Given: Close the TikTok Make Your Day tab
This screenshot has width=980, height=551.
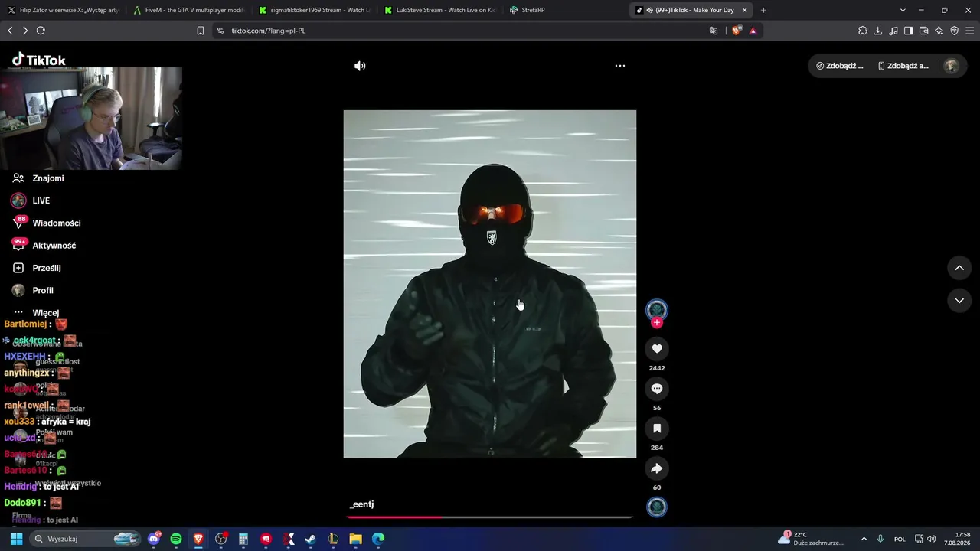Looking at the screenshot, I should tap(744, 10).
